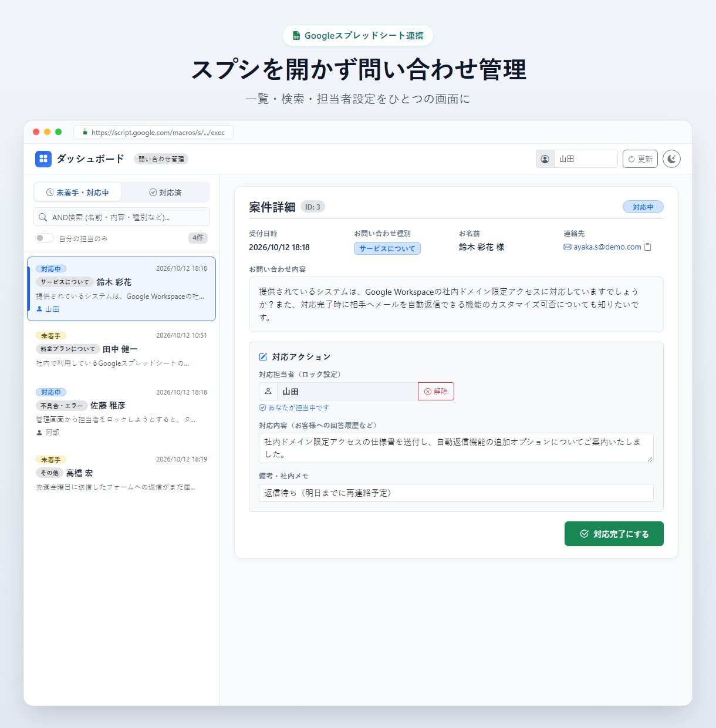This screenshot has width=716, height=728.
Task: Click the 料金プランについて tag
Action: 68,349
